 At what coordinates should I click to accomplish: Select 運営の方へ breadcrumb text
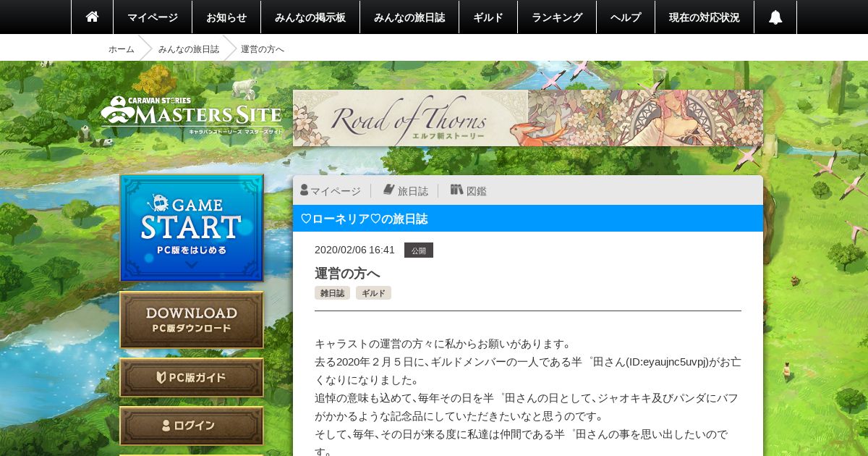coord(263,48)
